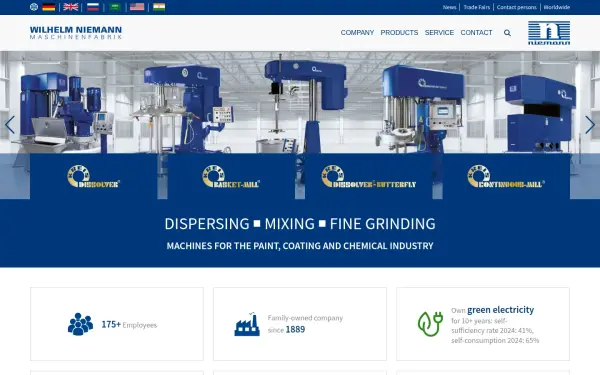Switch language with the German flag
This screenshot has width=600, height=375.
pyautogui.click(x=49, y=7)
